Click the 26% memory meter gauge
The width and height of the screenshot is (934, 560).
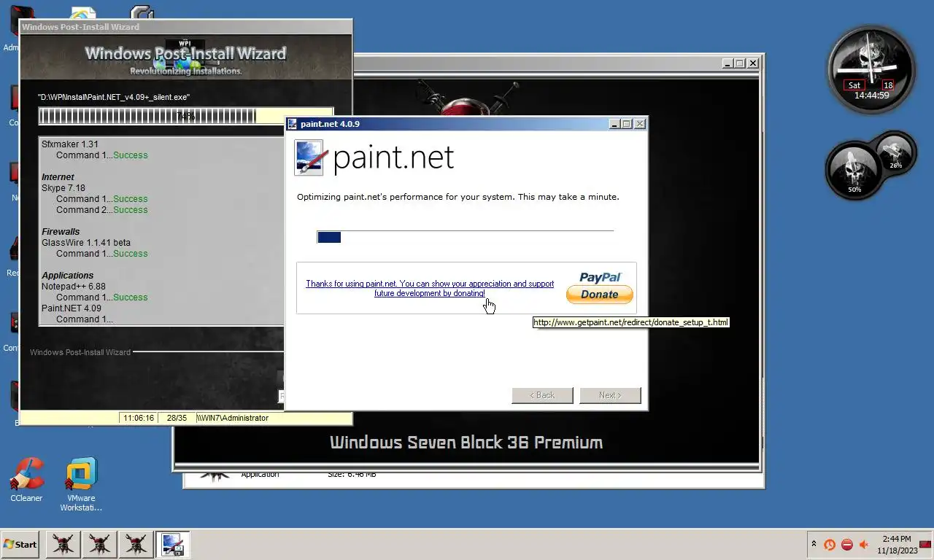[895, 152]
